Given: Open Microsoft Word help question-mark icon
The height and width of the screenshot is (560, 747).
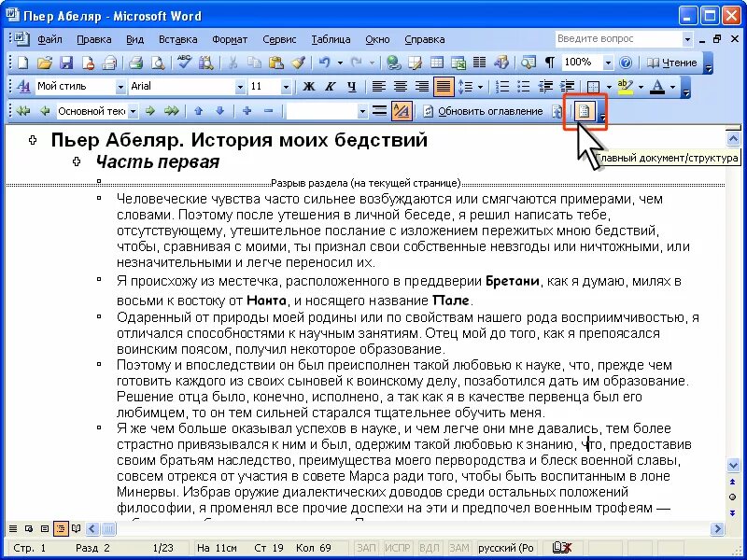Looking at the screenshot, I should coord(626,63).
